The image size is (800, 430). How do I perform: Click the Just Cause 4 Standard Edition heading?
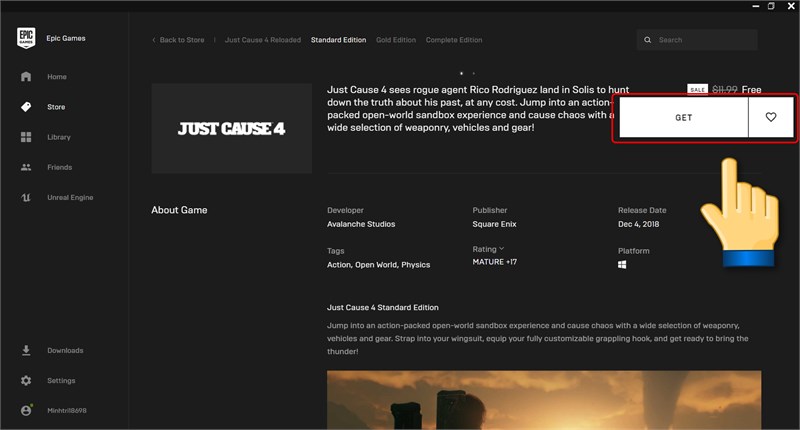coord(383,308)
